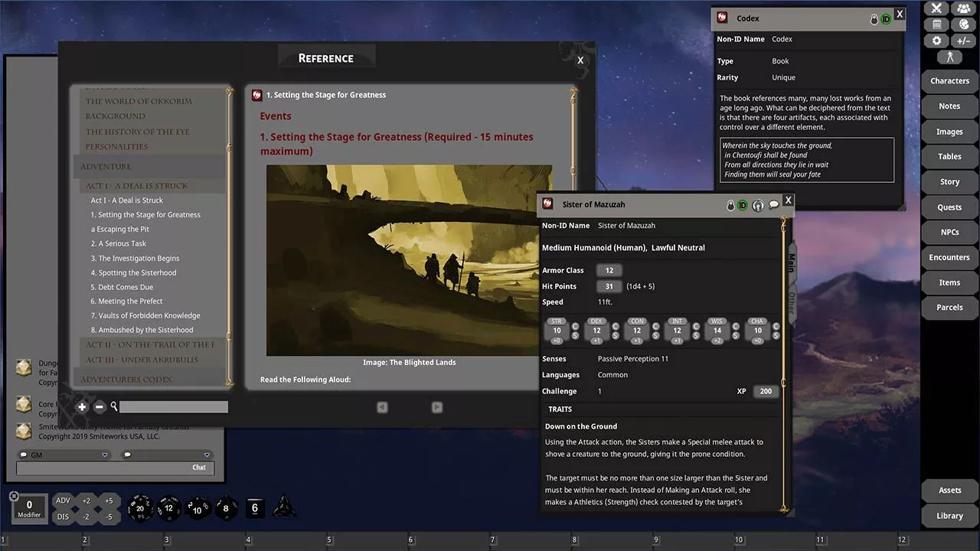Pick up the d6 die
The height and width of the screenshot is (551, 980).
[255, 508]
